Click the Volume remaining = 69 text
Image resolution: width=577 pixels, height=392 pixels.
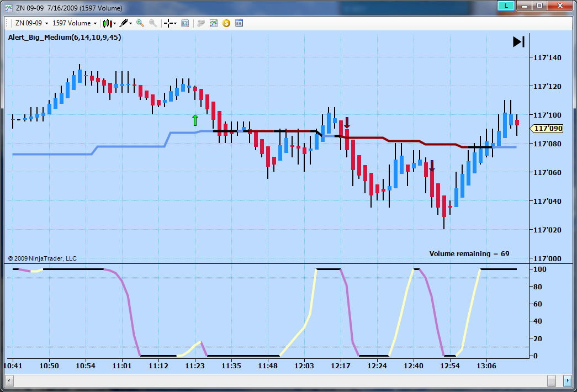pos(469,253)
